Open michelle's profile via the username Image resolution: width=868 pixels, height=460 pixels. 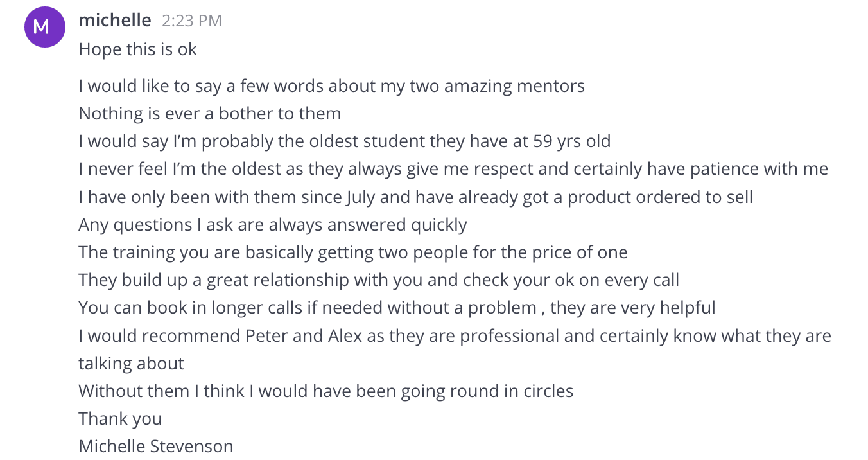115,21
